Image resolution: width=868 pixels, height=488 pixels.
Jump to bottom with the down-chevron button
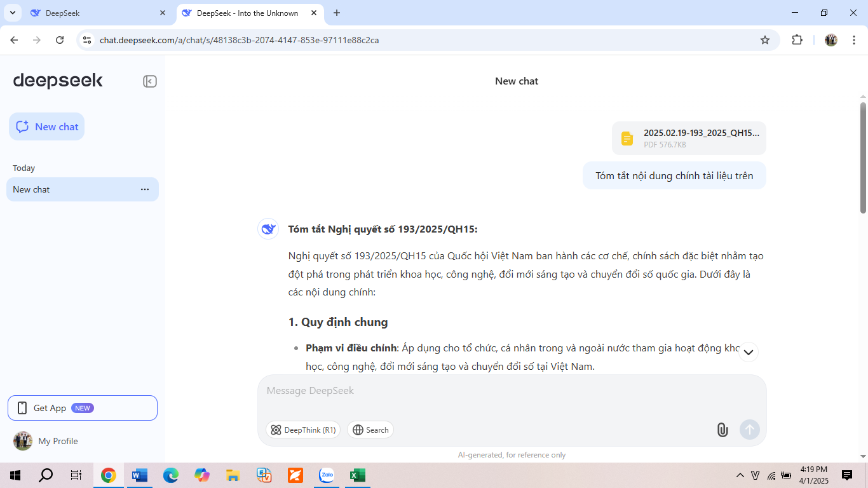tap(749, 351)
